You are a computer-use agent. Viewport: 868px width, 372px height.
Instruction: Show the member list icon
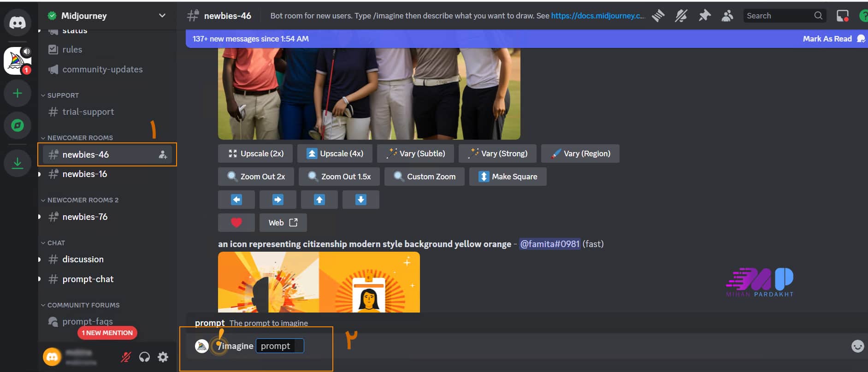[727, 16]
